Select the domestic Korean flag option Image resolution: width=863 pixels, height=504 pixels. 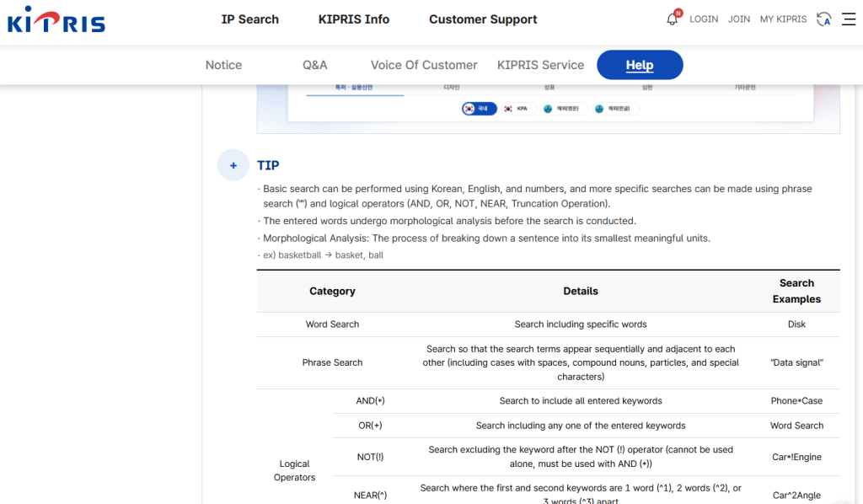[479, 109]
